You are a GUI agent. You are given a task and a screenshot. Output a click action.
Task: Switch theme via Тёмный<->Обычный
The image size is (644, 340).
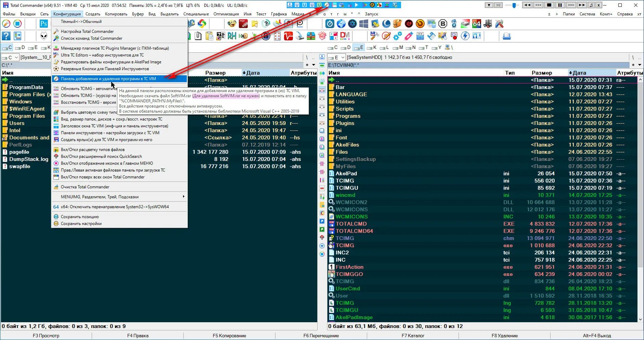119,22
